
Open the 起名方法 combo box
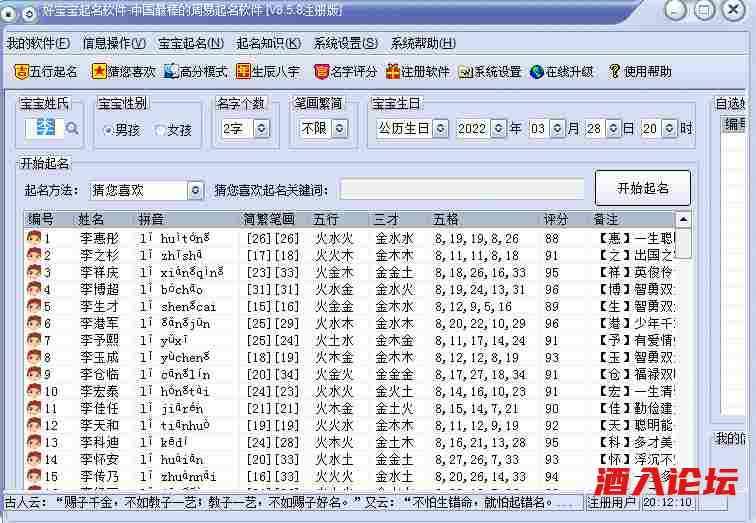tap(195, 190)
